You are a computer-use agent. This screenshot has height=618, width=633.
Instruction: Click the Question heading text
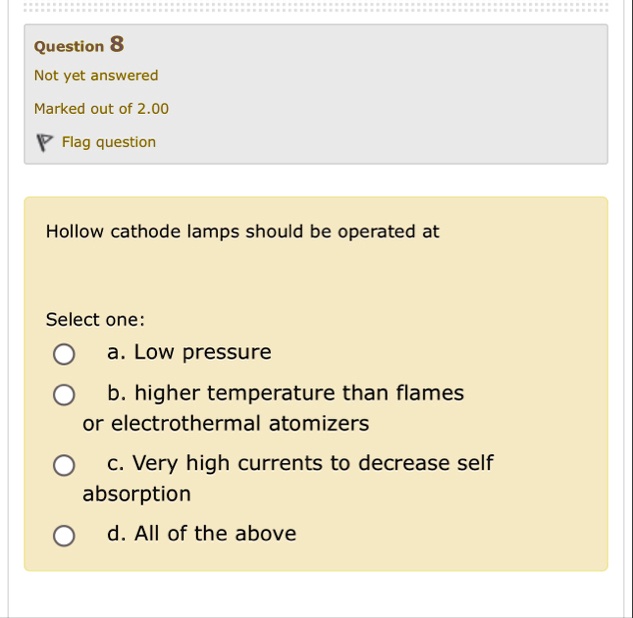coord(69,46)
